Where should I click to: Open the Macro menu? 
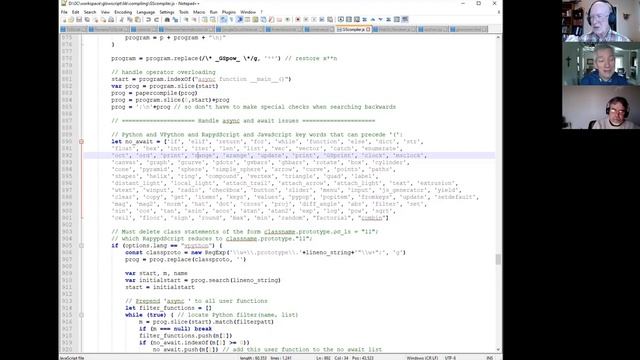click(199, 12)
